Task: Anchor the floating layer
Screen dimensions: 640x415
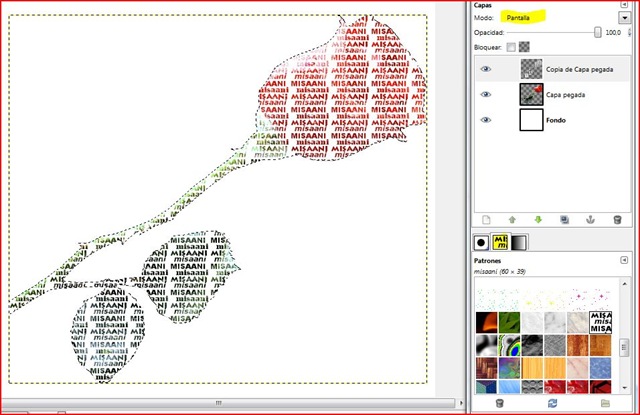Action: tap(591, 220)
